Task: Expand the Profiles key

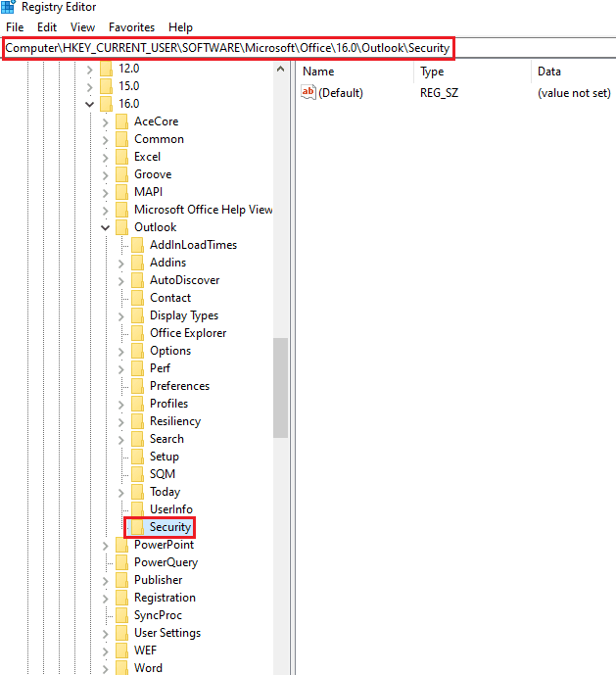Action: tap(121, 405)
